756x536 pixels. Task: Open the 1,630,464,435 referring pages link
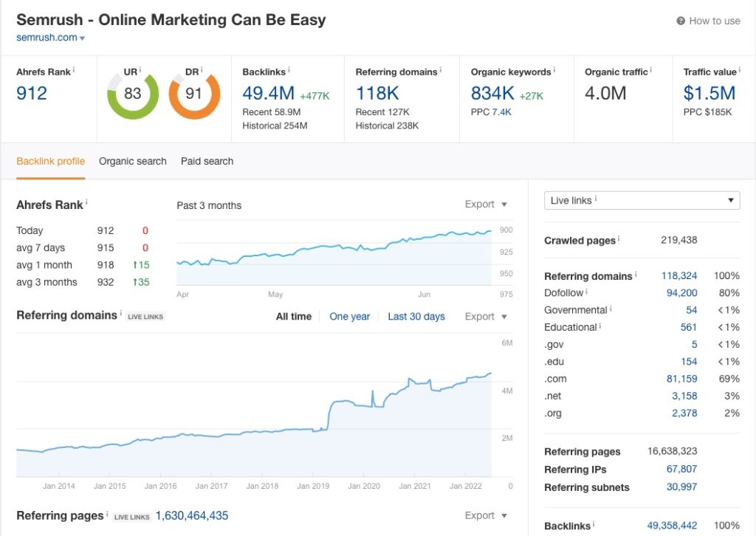point(192,516)
